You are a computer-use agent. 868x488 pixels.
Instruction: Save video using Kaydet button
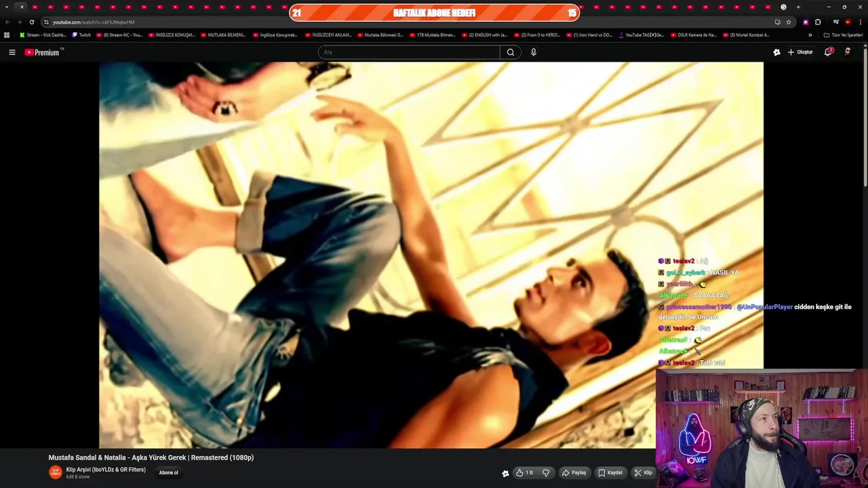pyautogui.click(x=610, y=473)
